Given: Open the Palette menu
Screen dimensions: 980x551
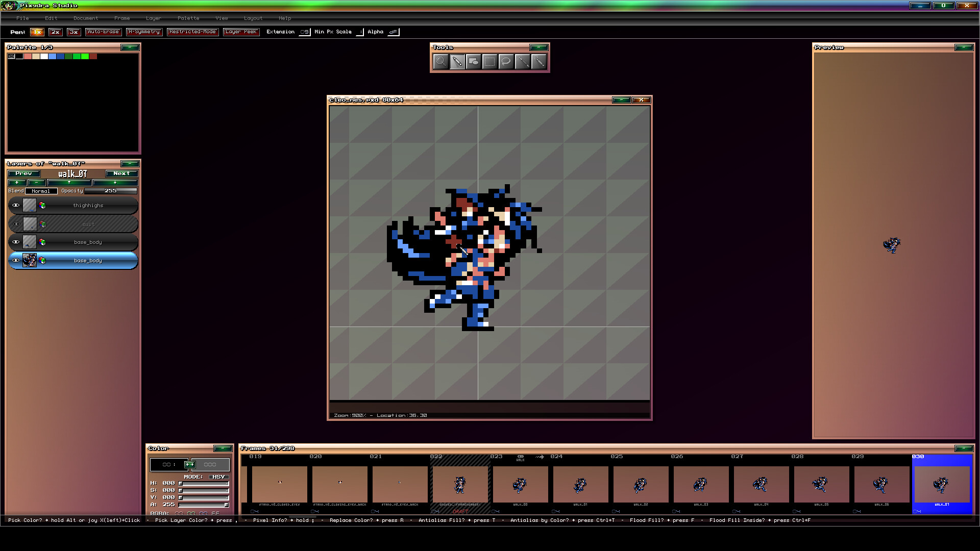Looking at the screenshot, I should pyautogui.click(x=188, y=18).
